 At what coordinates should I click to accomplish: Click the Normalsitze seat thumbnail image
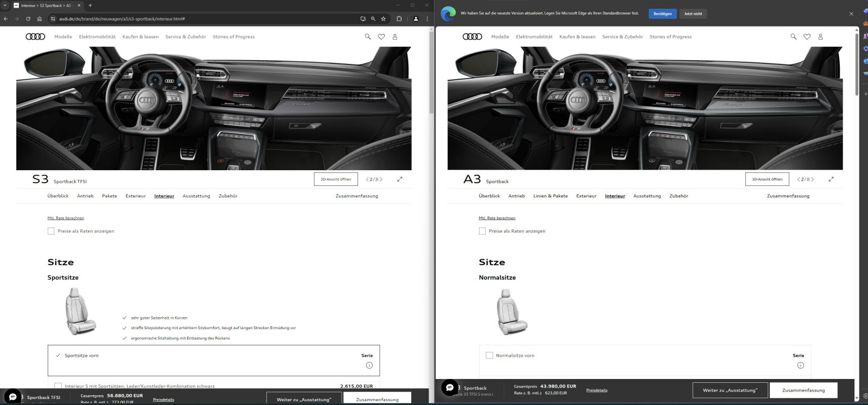[512, 312]
